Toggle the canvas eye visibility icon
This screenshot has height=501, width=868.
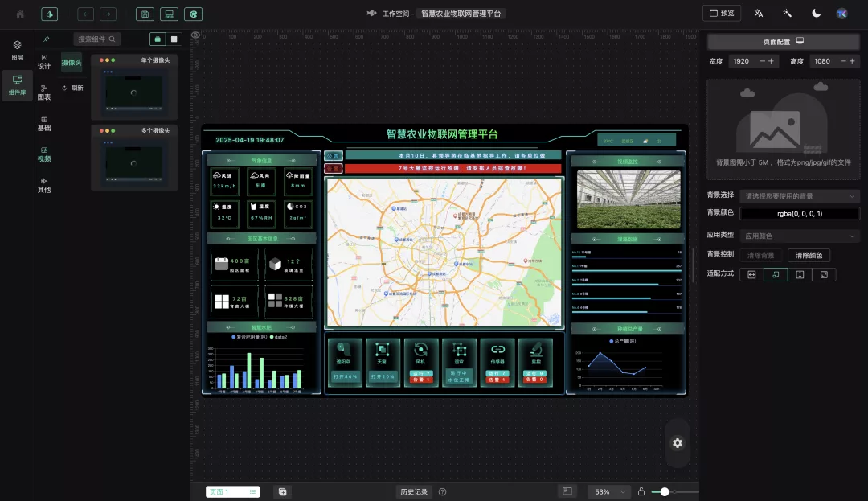click(x=195, y=35)
